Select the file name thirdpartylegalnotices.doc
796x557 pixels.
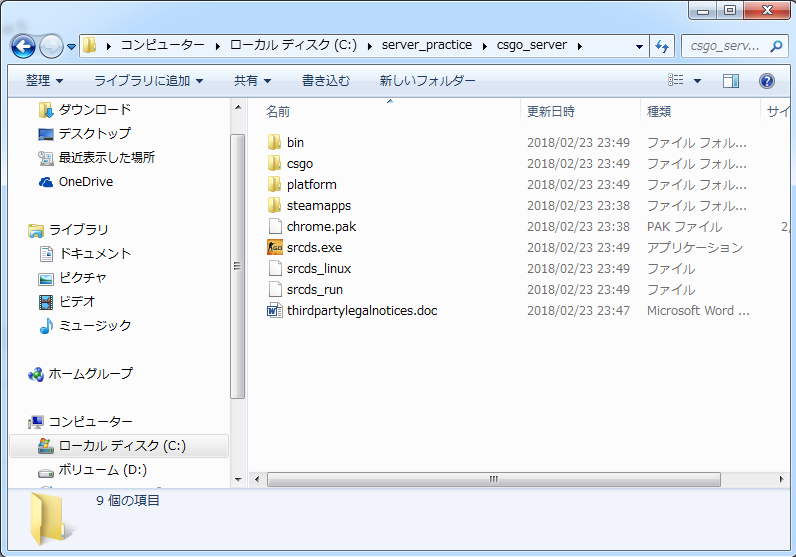pyautogui.click(x=362, y=311)
